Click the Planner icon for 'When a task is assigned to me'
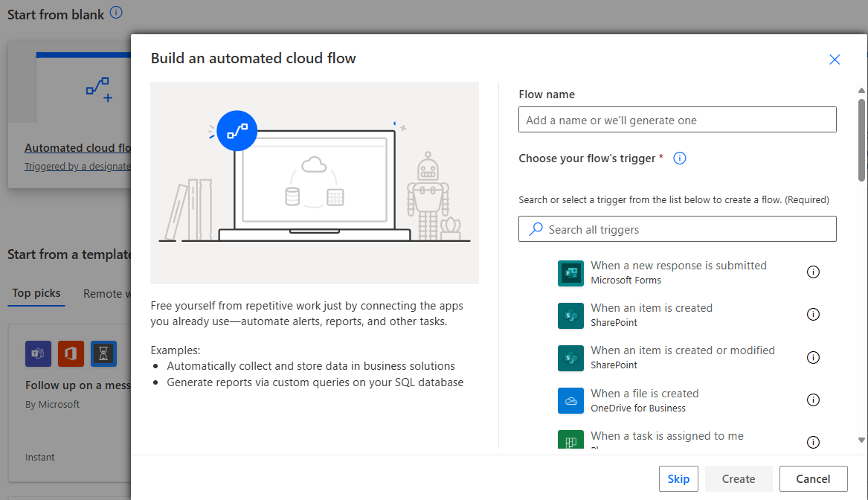Image resolution: width=868 pixels, height=500 pixels. [570, 441]
